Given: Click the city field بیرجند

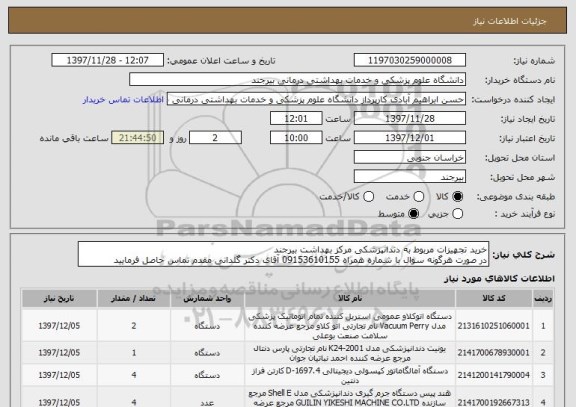Looking at the screenshot, I should coord(410,177).
